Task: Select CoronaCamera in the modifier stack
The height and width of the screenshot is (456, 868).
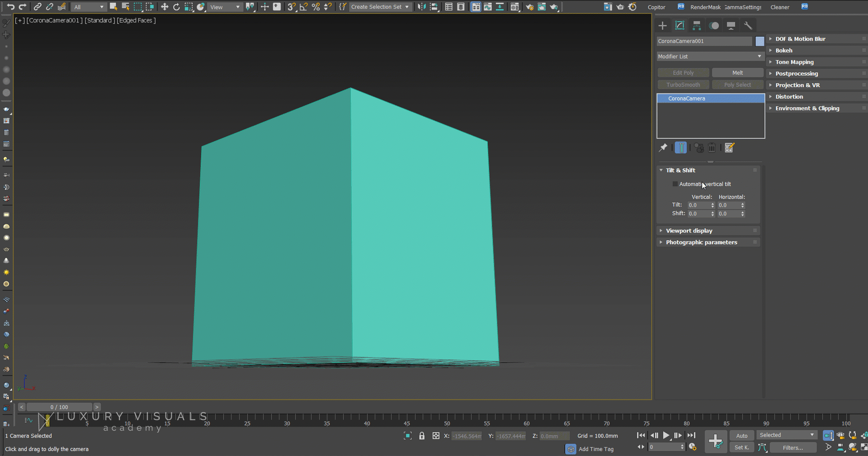Action: [711, 98]
